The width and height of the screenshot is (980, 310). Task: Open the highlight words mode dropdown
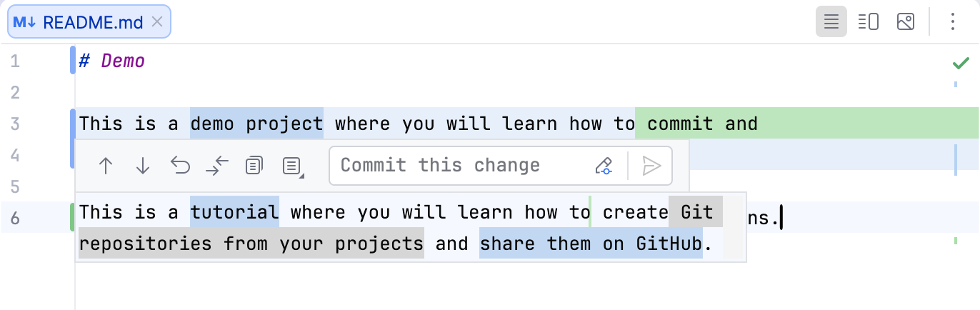(292, 166)
